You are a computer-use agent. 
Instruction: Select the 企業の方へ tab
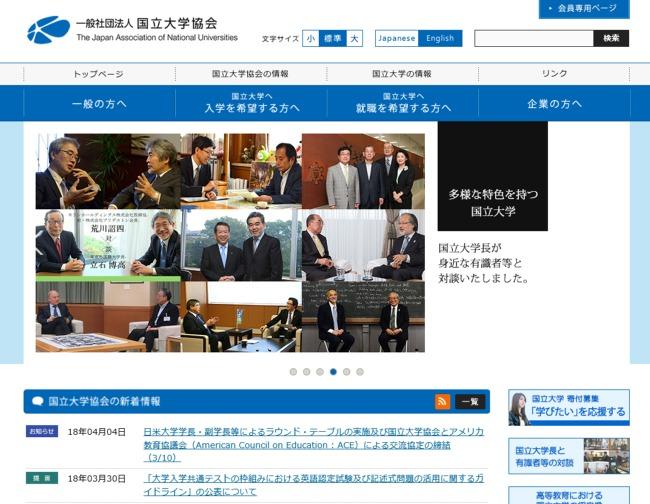[555, 103]
